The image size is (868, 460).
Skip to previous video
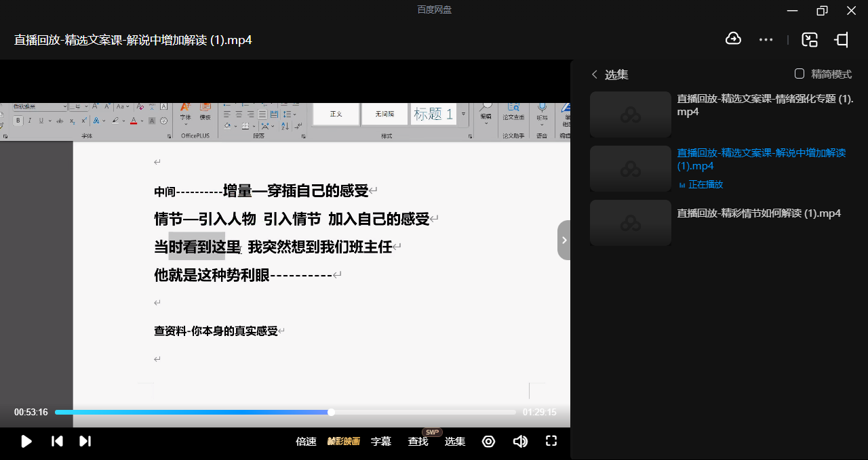click(58, 442)
